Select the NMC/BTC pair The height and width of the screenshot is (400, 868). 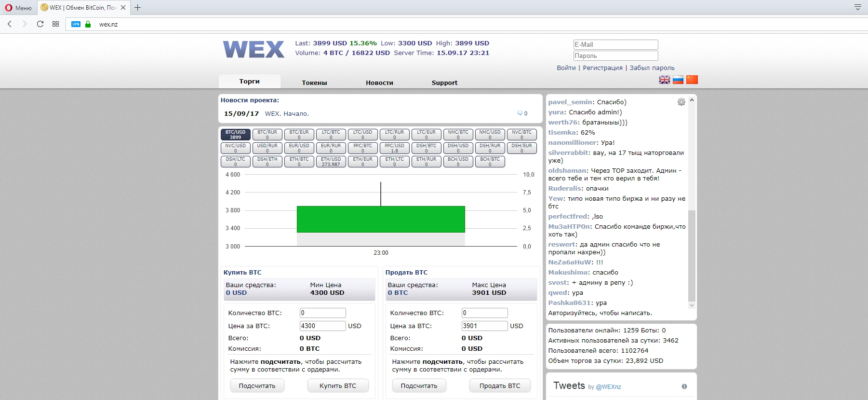pyautogui.click(x=458, y=135)
